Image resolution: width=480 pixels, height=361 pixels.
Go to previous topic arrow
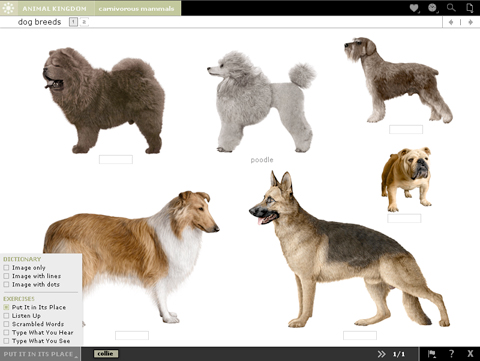(451, 22)
